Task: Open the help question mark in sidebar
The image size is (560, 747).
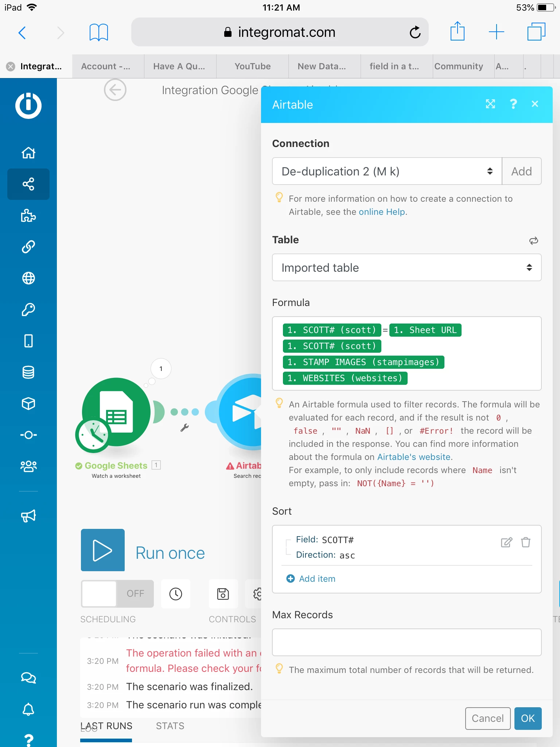Action: [28, 740]
